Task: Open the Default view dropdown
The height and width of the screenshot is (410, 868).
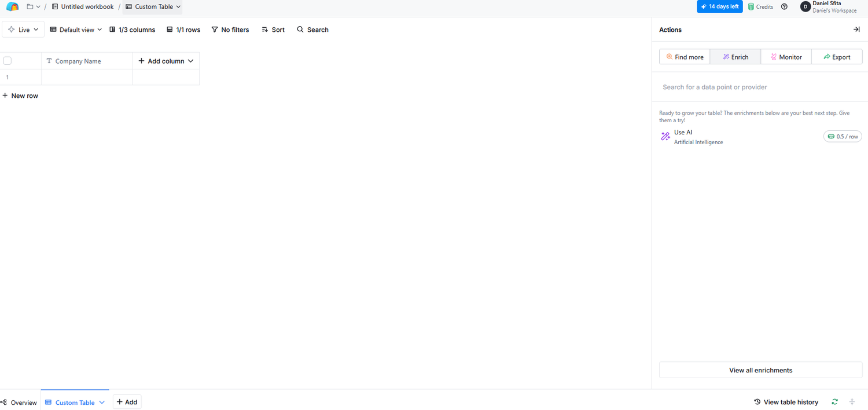Action: 75,29
